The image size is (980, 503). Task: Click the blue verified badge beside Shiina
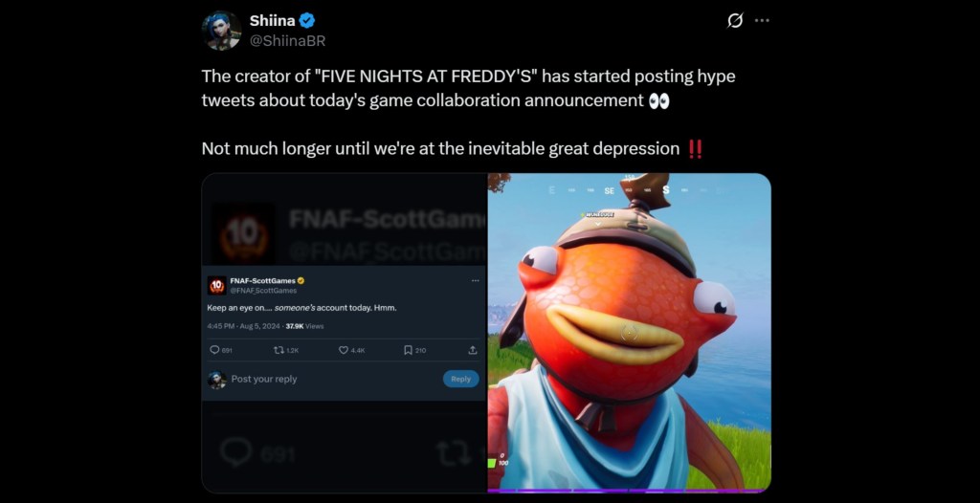click(307, 21)
